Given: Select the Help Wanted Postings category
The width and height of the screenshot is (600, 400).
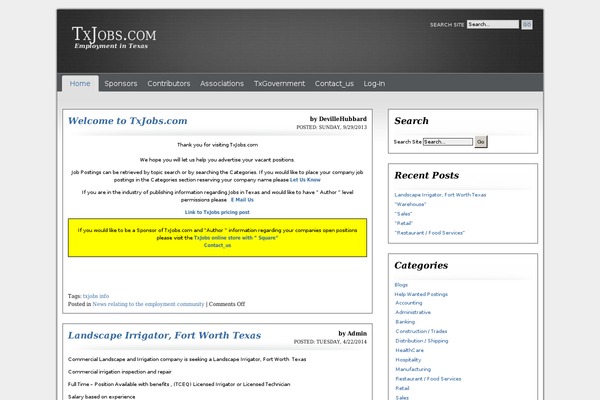Looking at the screenshot, I should [421, 294].
